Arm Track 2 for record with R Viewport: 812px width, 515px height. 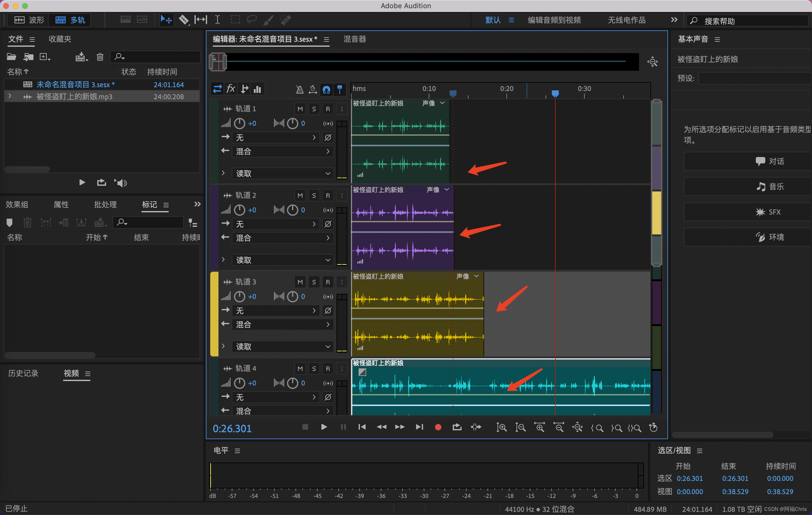click(328, 195)
